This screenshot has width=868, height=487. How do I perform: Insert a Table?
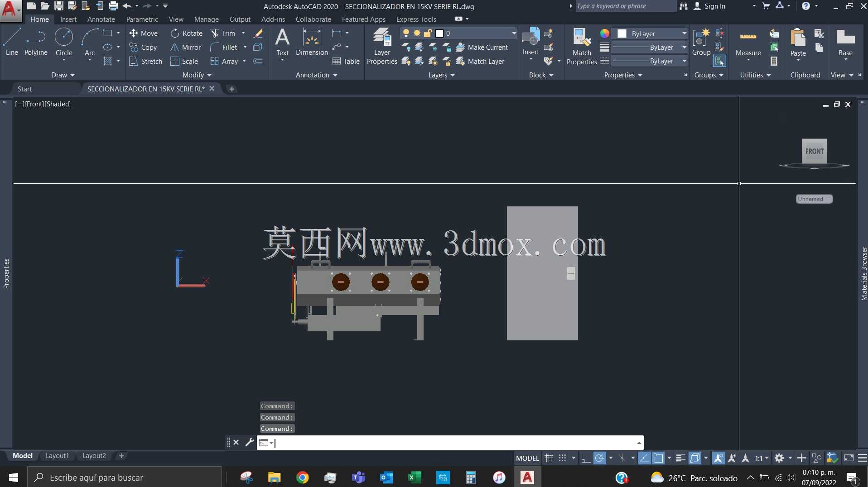coord(346,61)
